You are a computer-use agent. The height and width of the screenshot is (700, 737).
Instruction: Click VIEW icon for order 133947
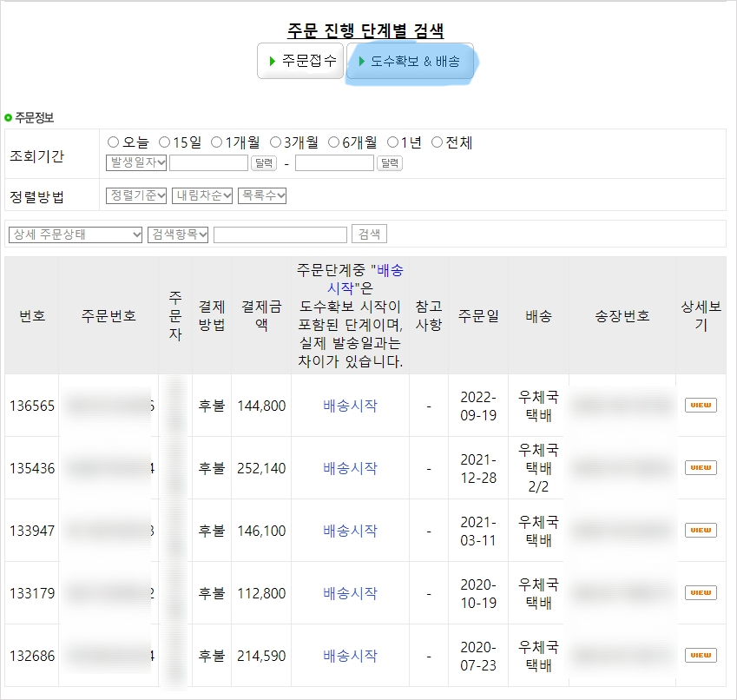tap(701, 530)
